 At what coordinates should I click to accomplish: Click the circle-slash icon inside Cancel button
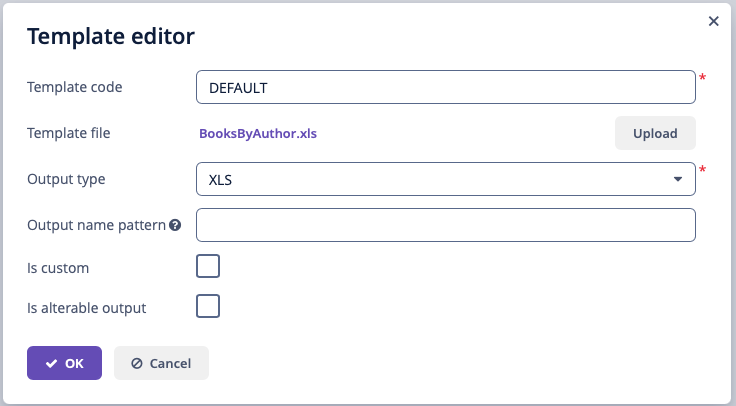pos(137,363)
